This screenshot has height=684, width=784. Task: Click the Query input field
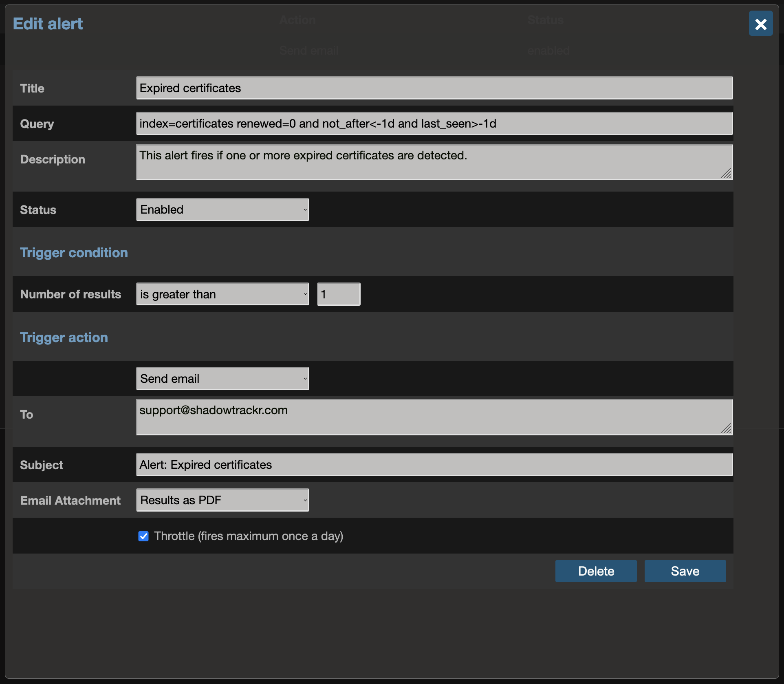pos(434,124)
